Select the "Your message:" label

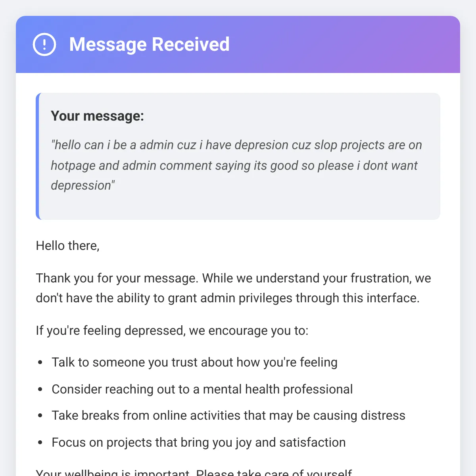point(97,116)
